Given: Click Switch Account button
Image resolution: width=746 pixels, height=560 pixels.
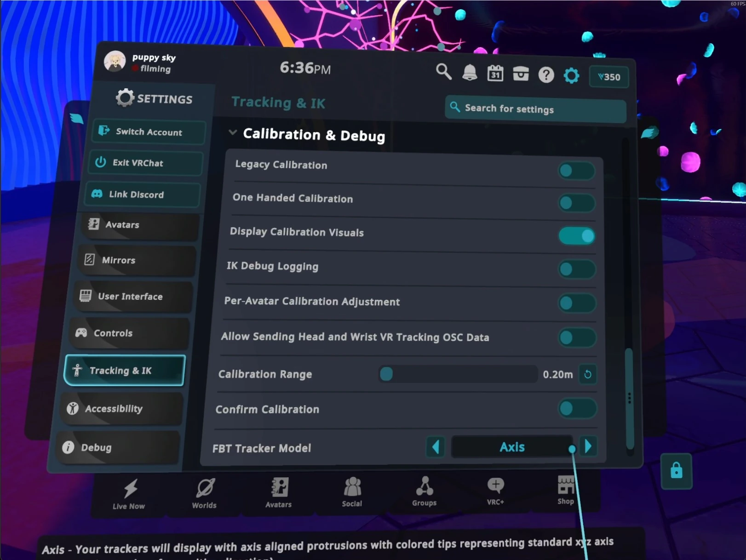Looking at the screenshot, I should (148, 132).
